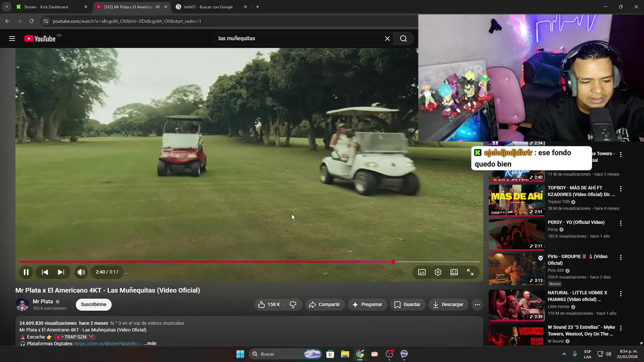Open the Topboy TGR channel name
The image size is (644, 362).
(558, 202)
